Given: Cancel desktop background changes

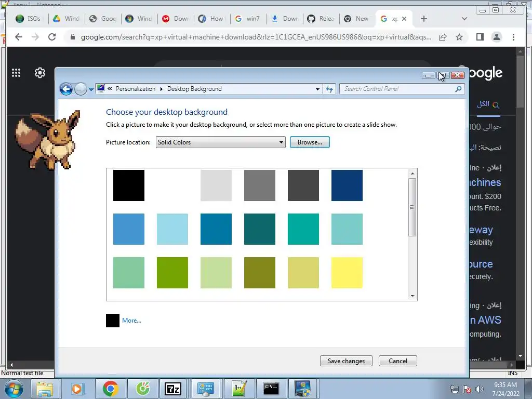Looking at the screenshot, I should 397,361.
